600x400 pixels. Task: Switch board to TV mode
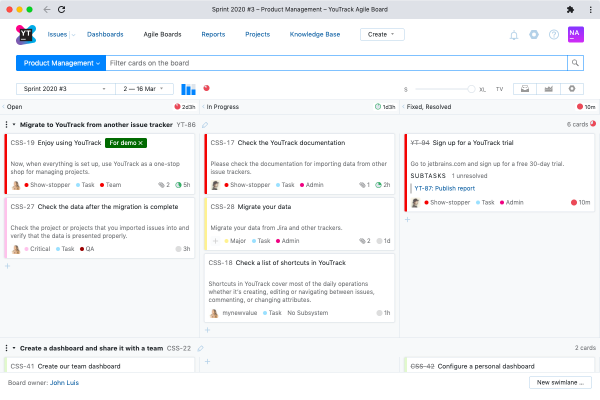coord(499,89)
